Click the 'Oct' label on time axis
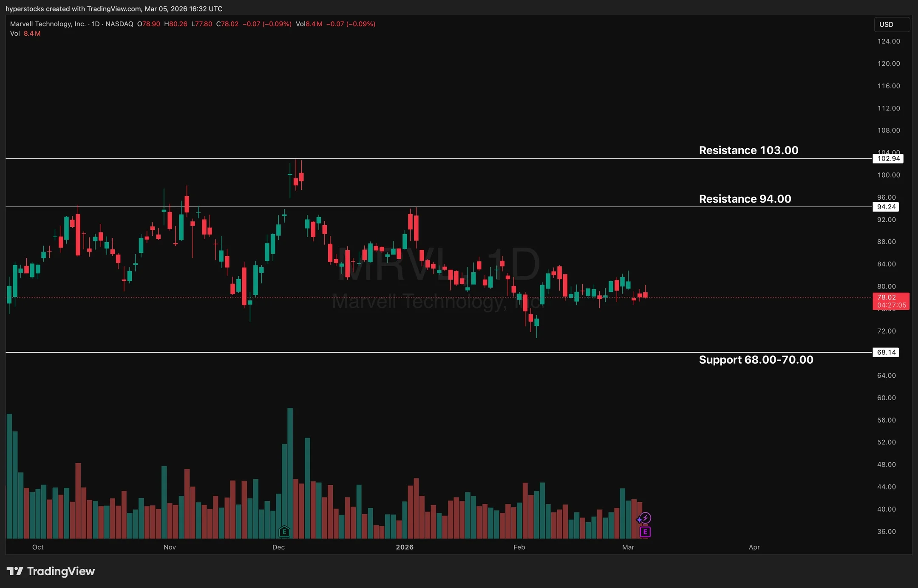The image size is (918, 588). click(38, 547)
